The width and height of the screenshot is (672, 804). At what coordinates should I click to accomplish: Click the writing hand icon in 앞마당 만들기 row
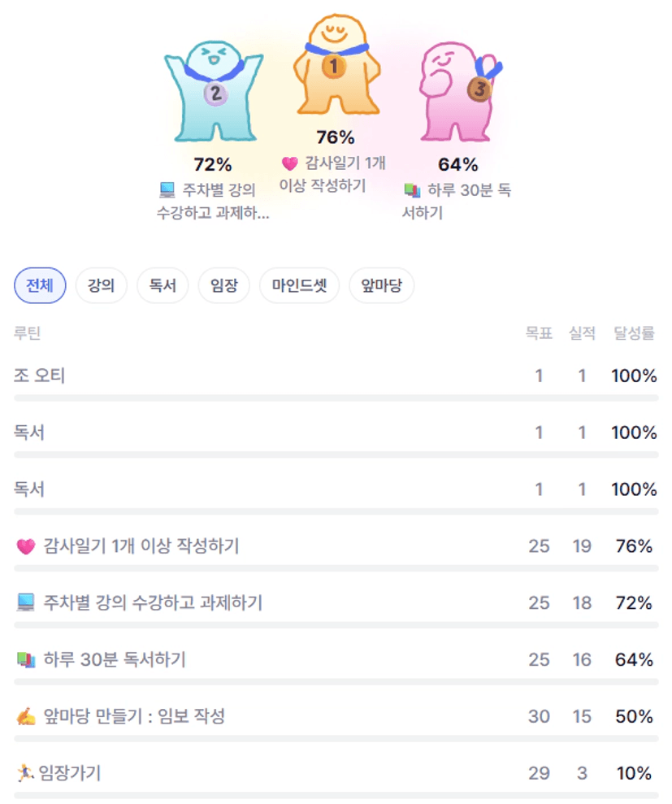coord(26,717)
